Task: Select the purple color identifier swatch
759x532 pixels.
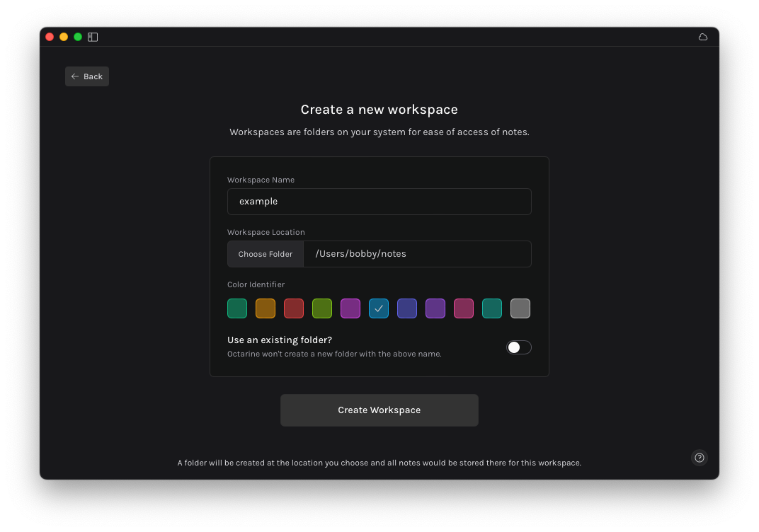Action: pos(435,308)
